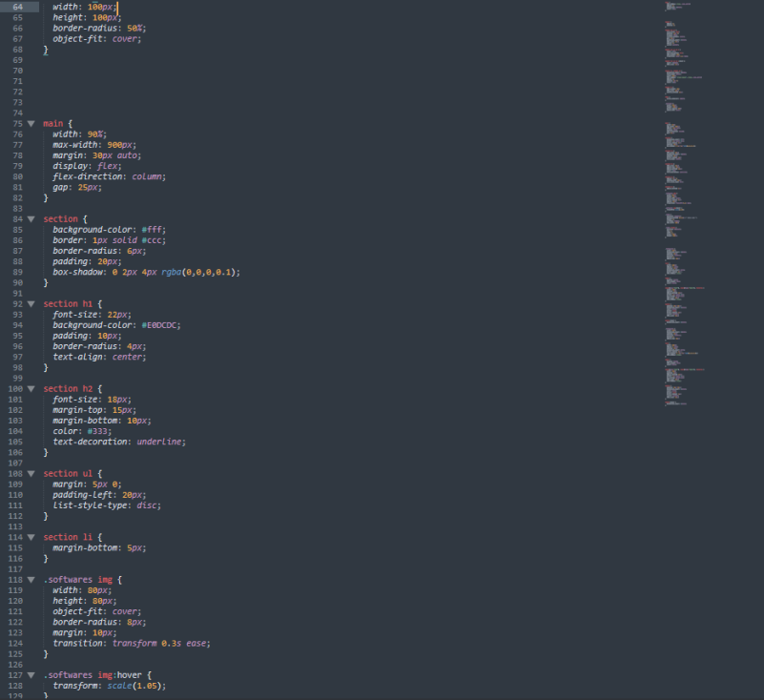Click line number 105 in the gutter
This screenshot has height=700, width=764.
(15, 442)
